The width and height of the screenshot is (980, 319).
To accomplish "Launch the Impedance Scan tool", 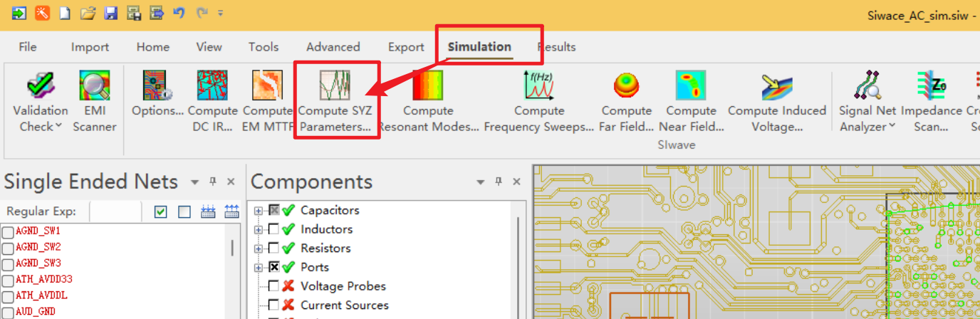I will pyautogui.click(x=932, y=101).
